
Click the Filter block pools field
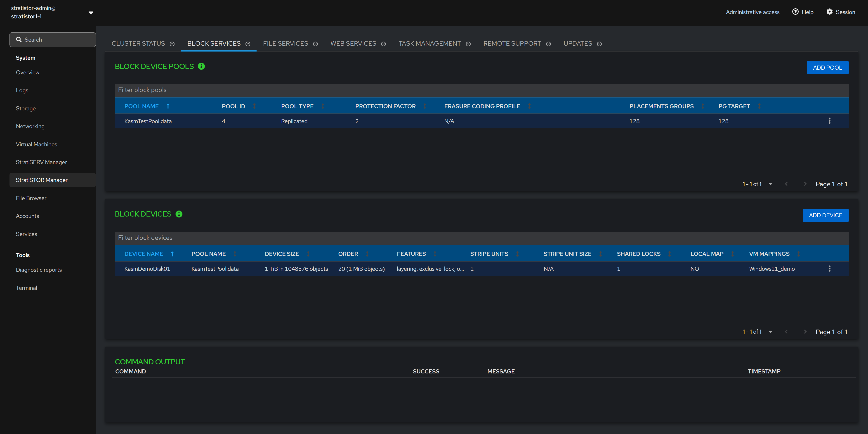[481, 90]
